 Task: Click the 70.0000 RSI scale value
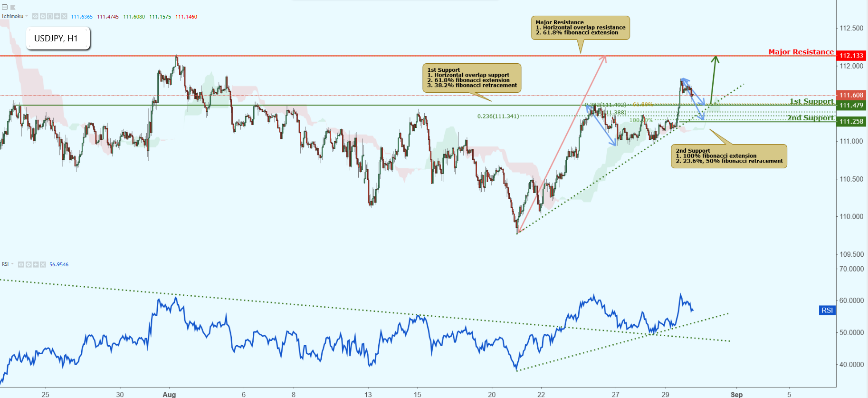(x=851, y=269)
